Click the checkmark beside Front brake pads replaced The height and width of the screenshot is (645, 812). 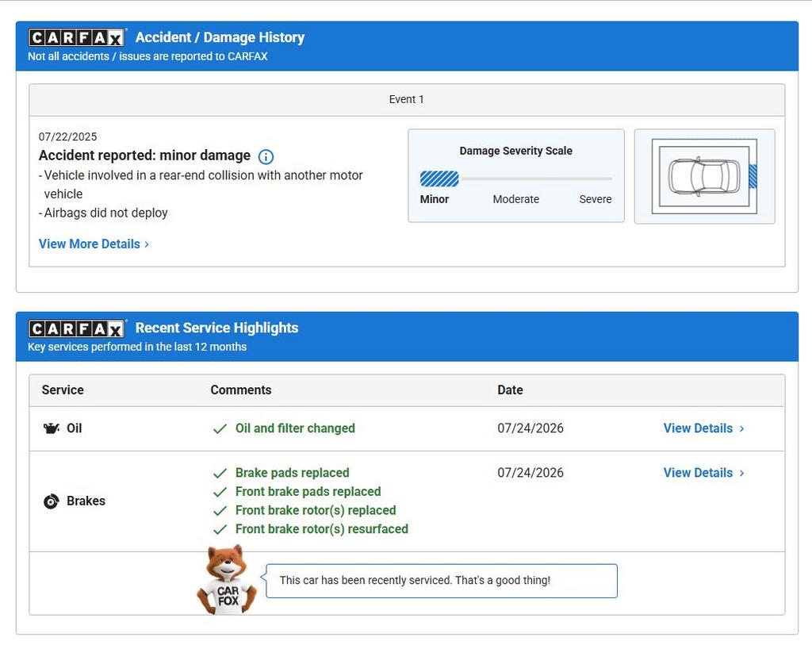pos(220,492)
